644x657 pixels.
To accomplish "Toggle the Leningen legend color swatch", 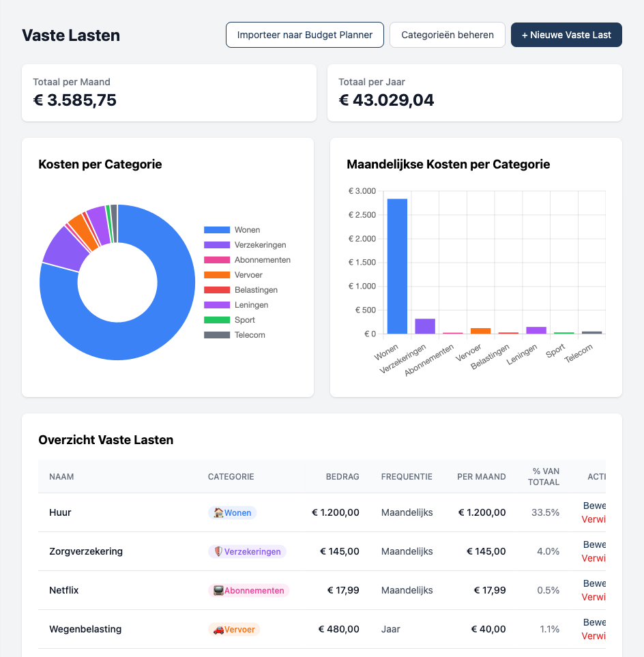I will point(217,305).
